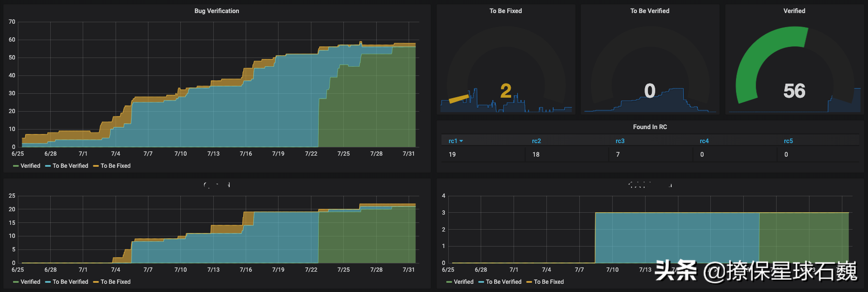Viewport: 868px width, 292px height.
Task: Select the rc5 column header
Action: [x=788, y=141]
